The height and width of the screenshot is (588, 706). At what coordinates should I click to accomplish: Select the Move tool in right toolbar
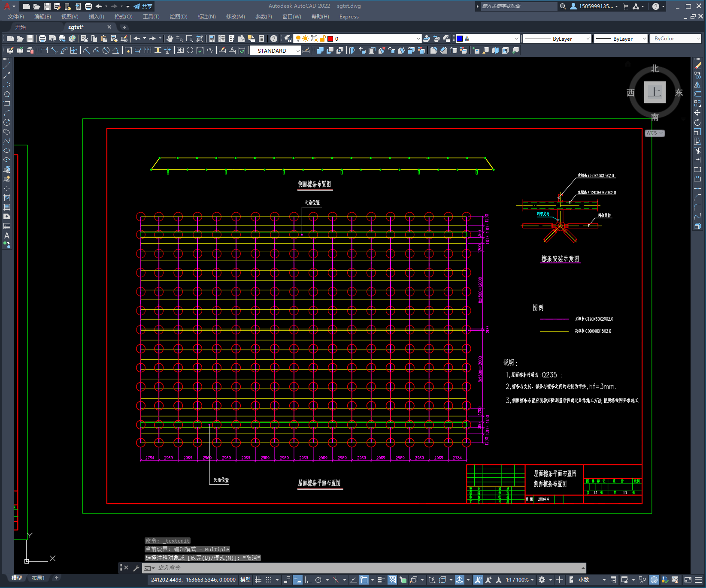coord(697,113)
